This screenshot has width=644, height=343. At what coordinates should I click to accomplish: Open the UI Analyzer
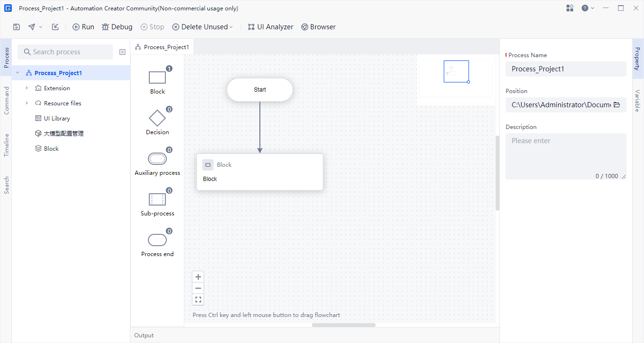(x=270, y=26)
